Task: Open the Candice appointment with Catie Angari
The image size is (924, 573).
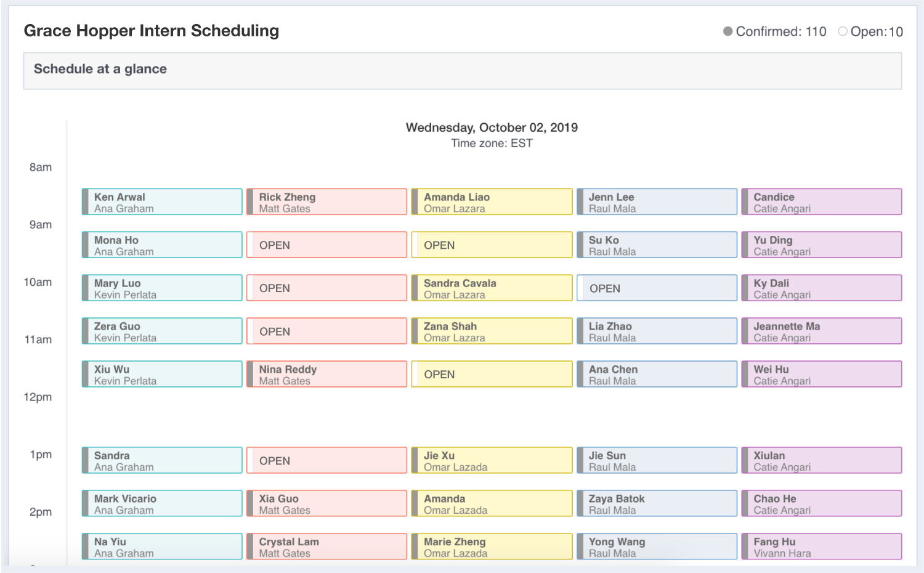Action: click(822, 201)
